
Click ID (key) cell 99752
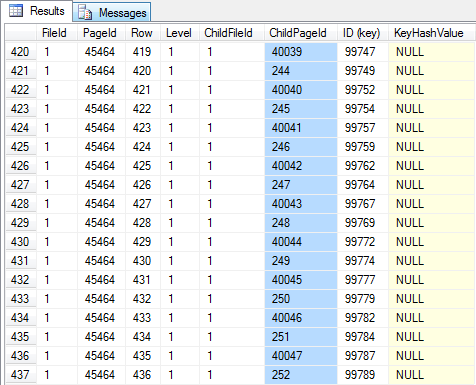(363, 90)
